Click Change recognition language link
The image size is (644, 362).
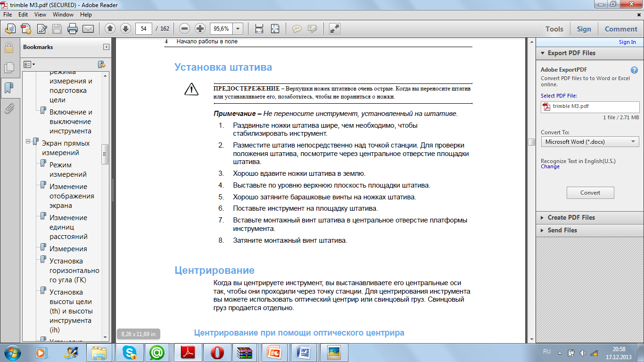click(550, 166)
